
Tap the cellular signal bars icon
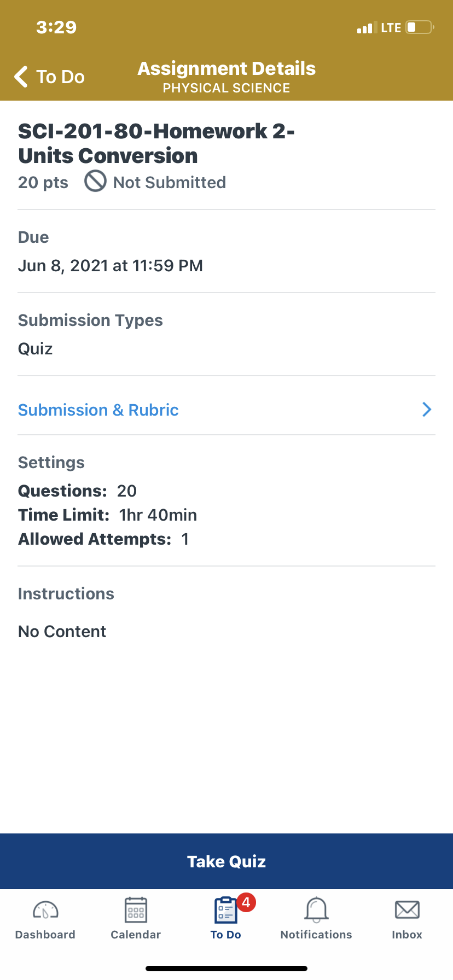364,28
